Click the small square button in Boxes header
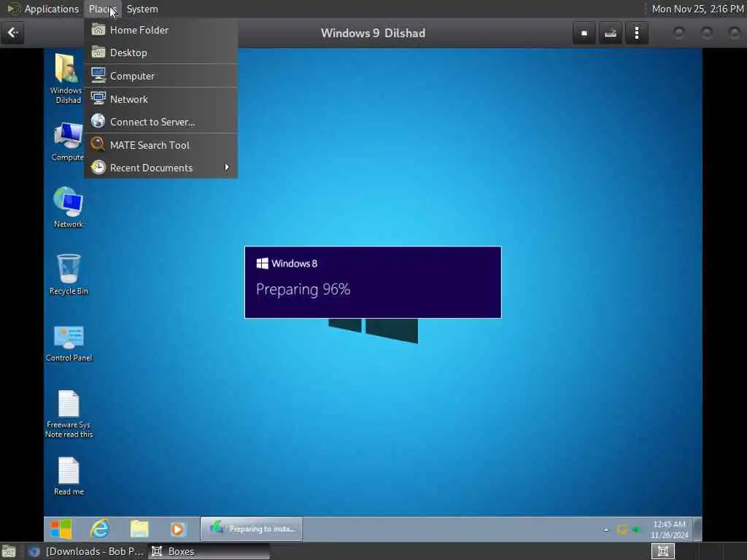This screenshot has width=747, height=560. click(584, 34)
